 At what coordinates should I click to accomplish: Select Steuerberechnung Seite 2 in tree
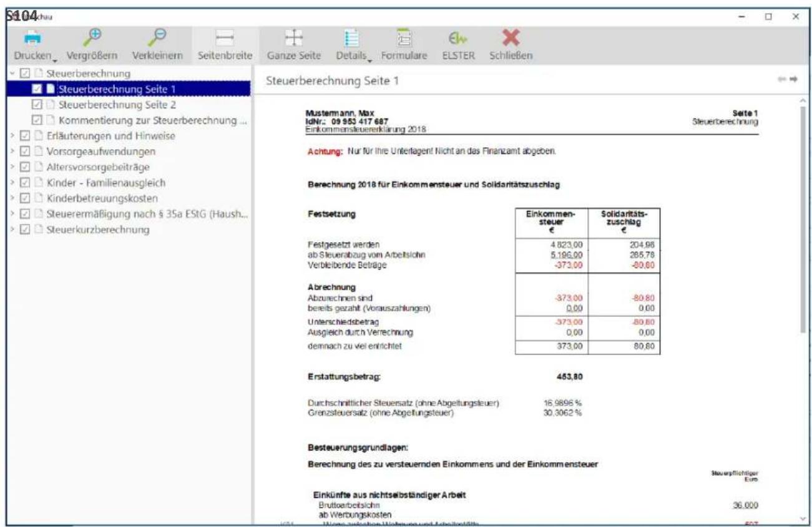click(117, 104)
